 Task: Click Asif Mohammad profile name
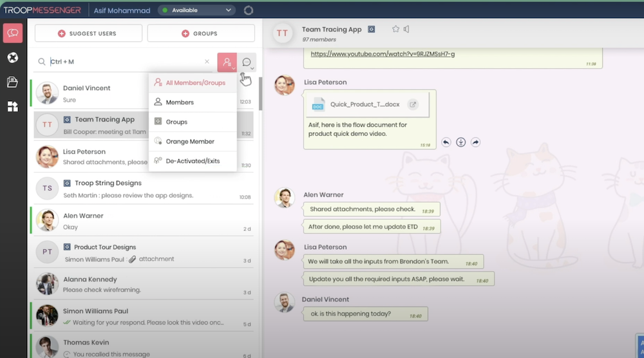point(122,11)
